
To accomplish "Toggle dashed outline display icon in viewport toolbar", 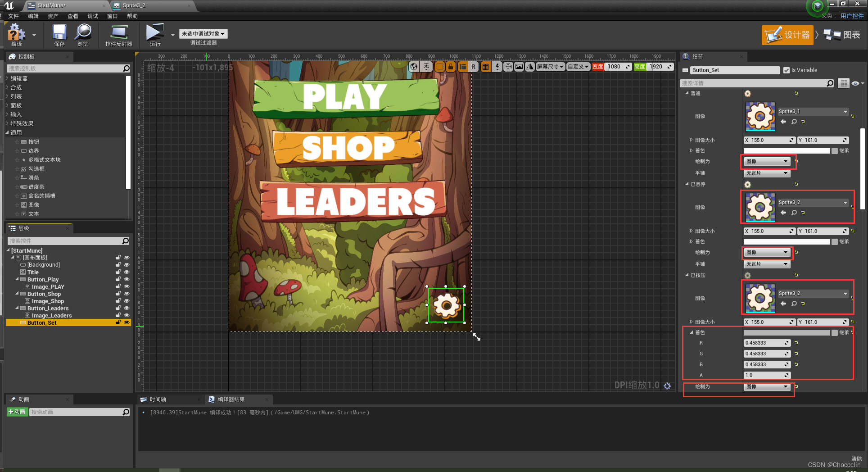I will click(x=439, y=67).
